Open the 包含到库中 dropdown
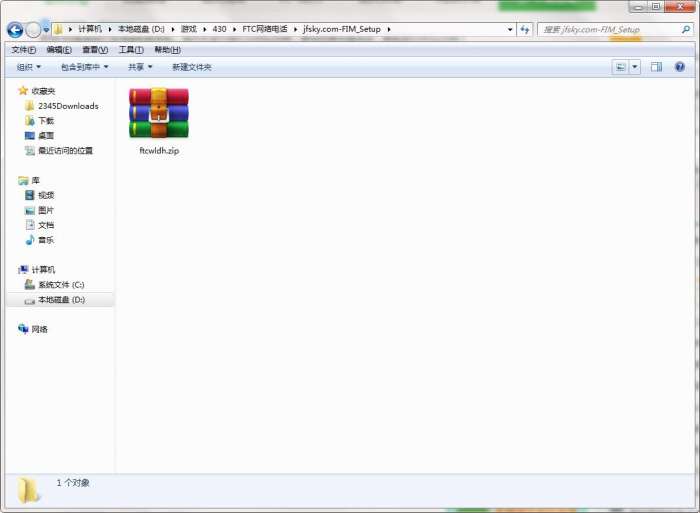 (84, 67)
